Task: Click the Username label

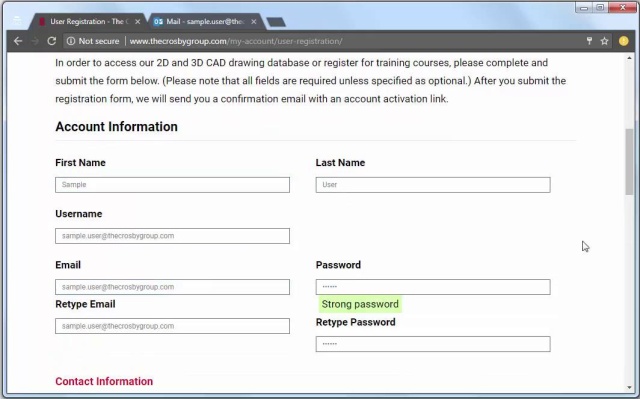Action: (x=79, y=214)
